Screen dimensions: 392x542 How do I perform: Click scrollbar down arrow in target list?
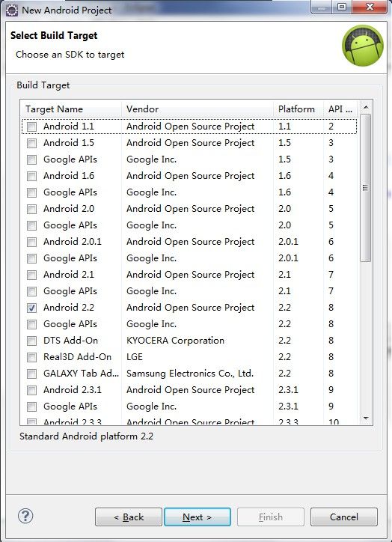(366, 418)
